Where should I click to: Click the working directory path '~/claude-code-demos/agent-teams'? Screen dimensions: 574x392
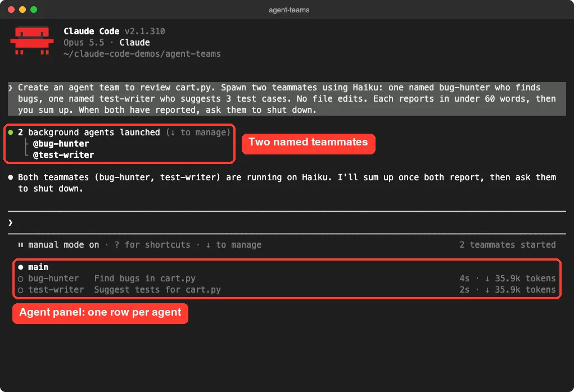[142, 54]
